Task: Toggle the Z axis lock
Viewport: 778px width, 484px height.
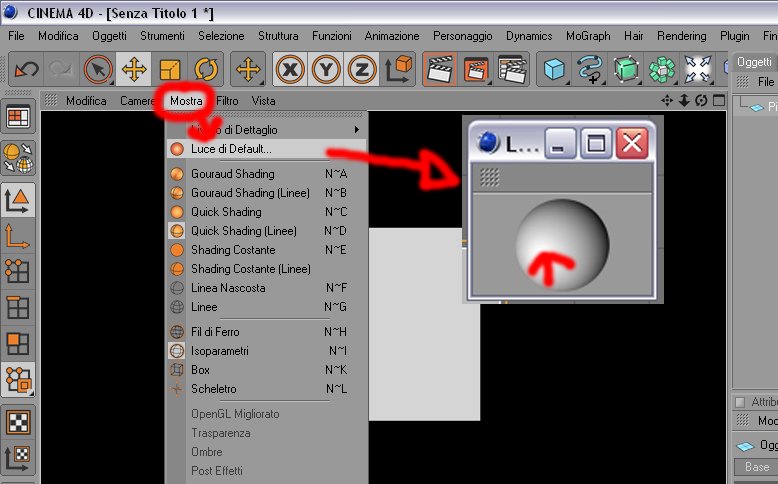Action: [362, 69]
